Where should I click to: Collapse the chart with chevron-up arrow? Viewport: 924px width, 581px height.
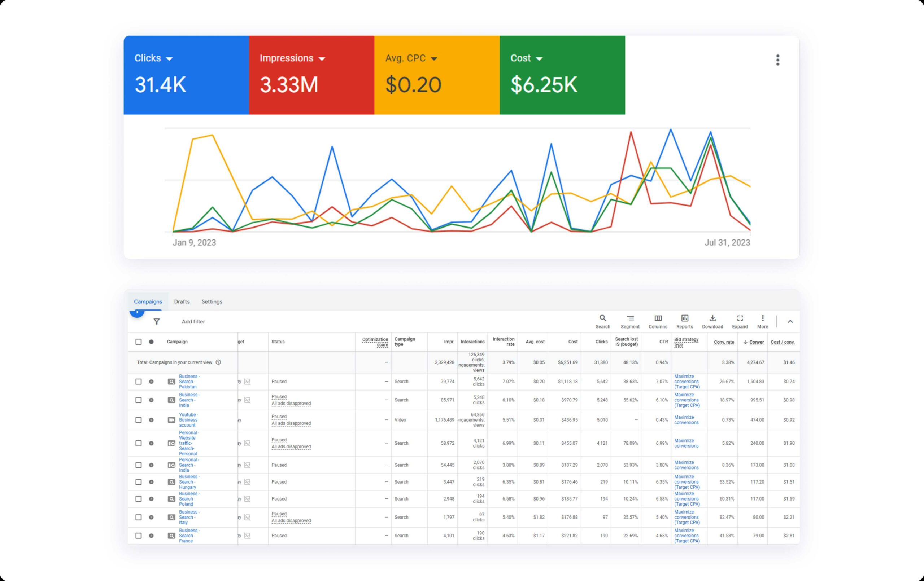[x=790, y=322]
